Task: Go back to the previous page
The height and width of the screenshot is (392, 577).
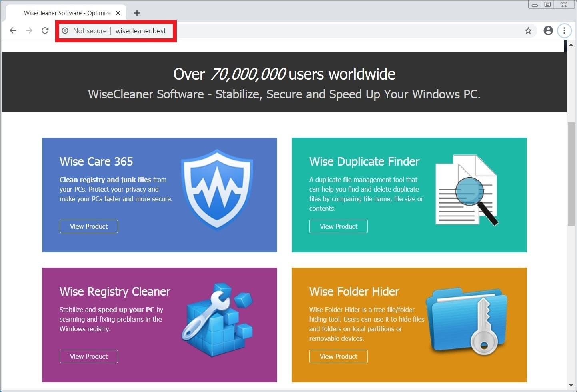Action: (13, 30)
